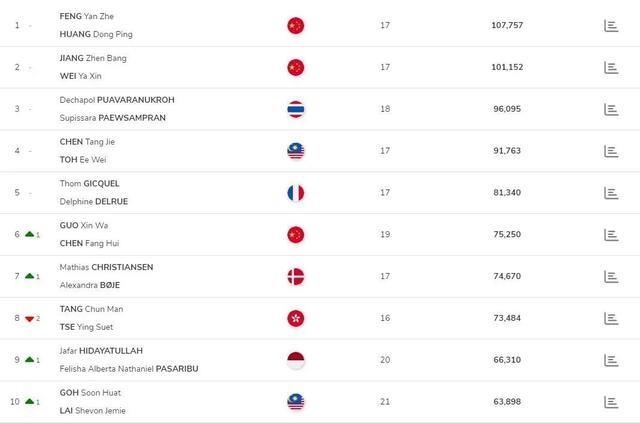
Task: Open chart icon for Tang Chun Man pair
Action: point(611,318)
